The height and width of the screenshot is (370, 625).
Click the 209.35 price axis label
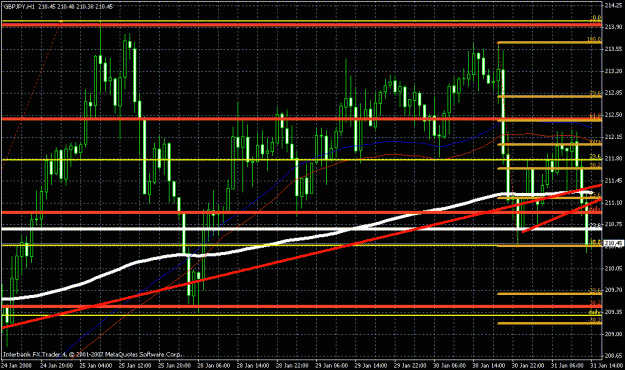click(613, 312)
